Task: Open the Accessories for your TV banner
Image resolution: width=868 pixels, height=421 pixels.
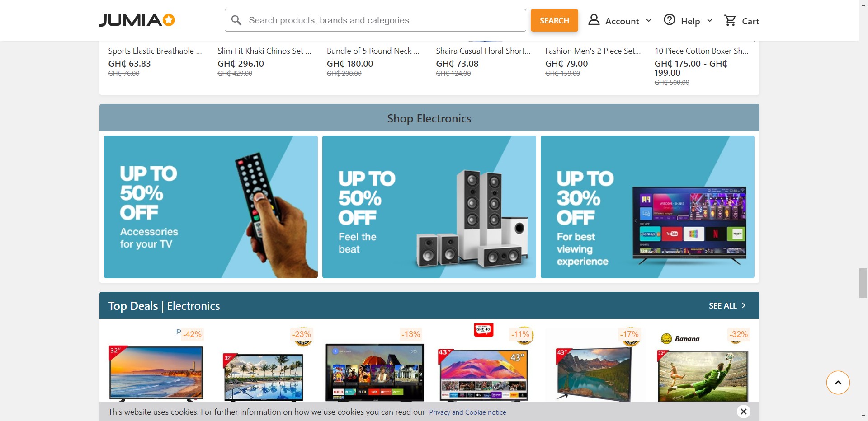Action: click(211, 207)
